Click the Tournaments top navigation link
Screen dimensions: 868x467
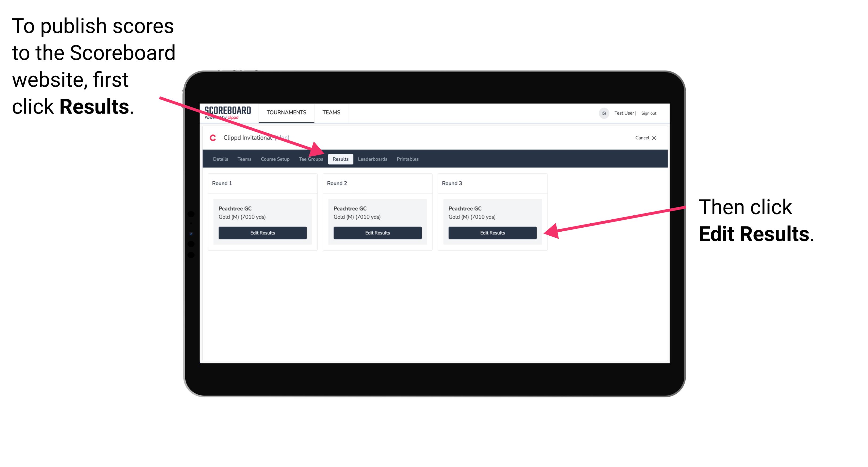tap(286, 112)
